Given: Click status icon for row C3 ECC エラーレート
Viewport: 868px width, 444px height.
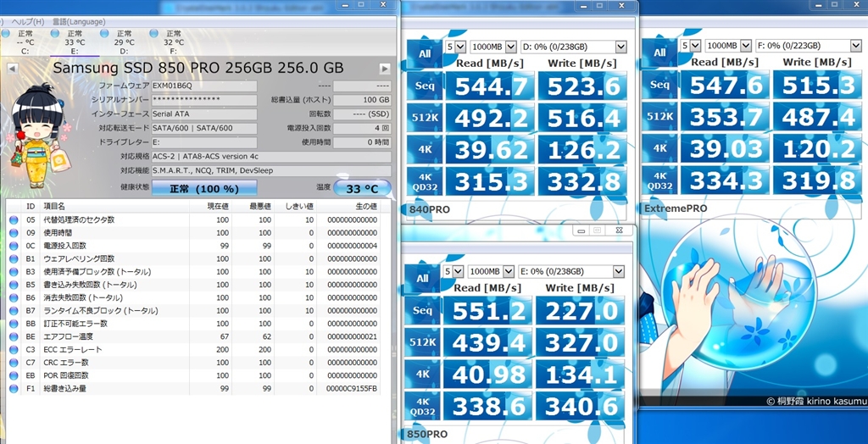Looking at the screenshot, I should pos(14,349).
